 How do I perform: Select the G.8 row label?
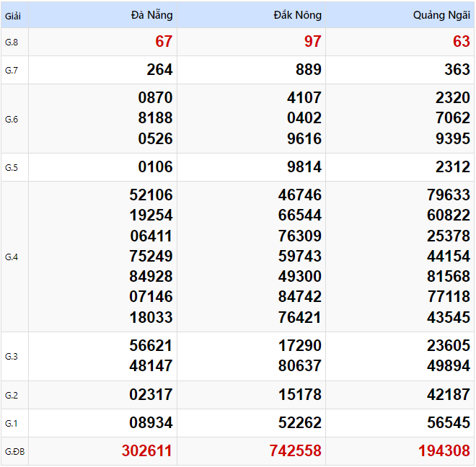pyautogui.click(x=12, y=42)
